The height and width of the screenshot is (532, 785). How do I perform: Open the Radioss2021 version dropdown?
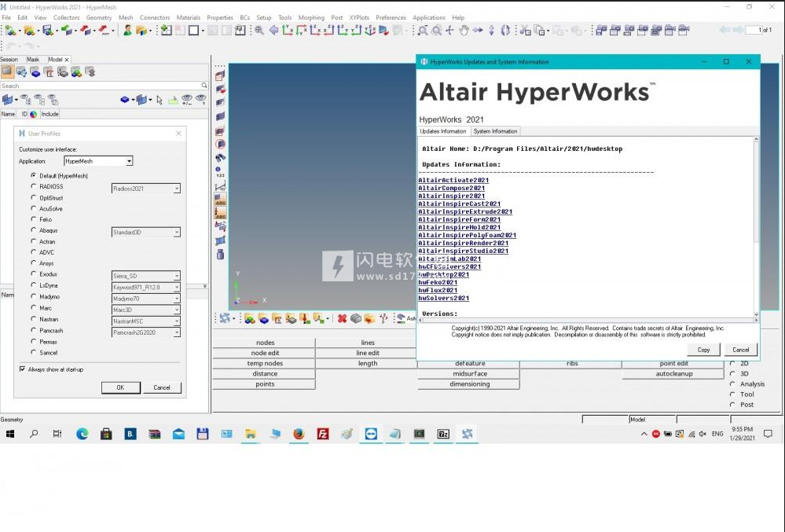(145, 189)
